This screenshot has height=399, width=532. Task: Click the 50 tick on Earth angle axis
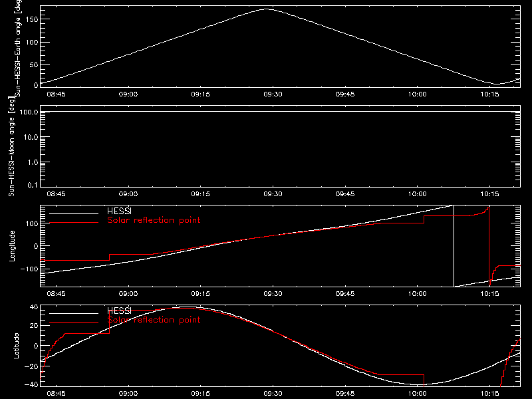pos(34,65)
